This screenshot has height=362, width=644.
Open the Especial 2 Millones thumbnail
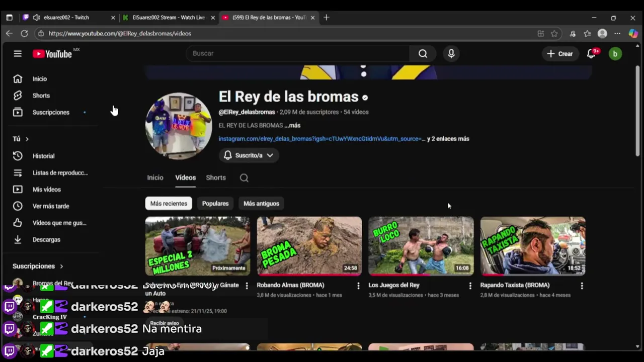[x=198, y=246]
